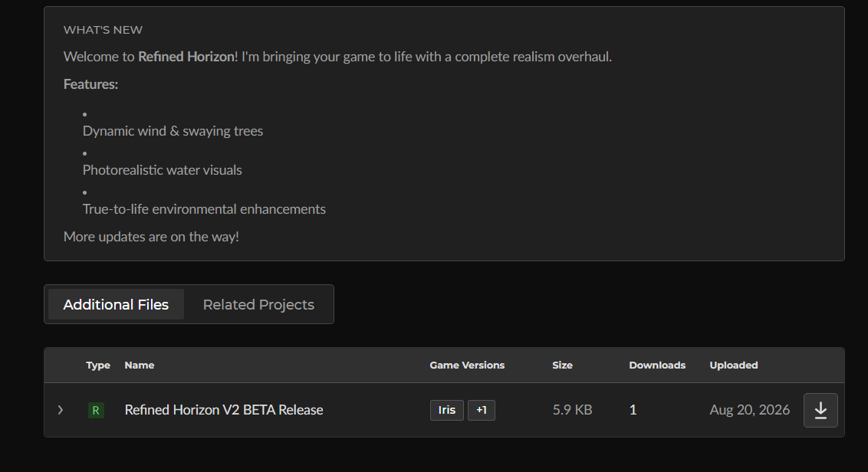Click the Aug 20, 2026 upload date

click(x=750, y=410)
